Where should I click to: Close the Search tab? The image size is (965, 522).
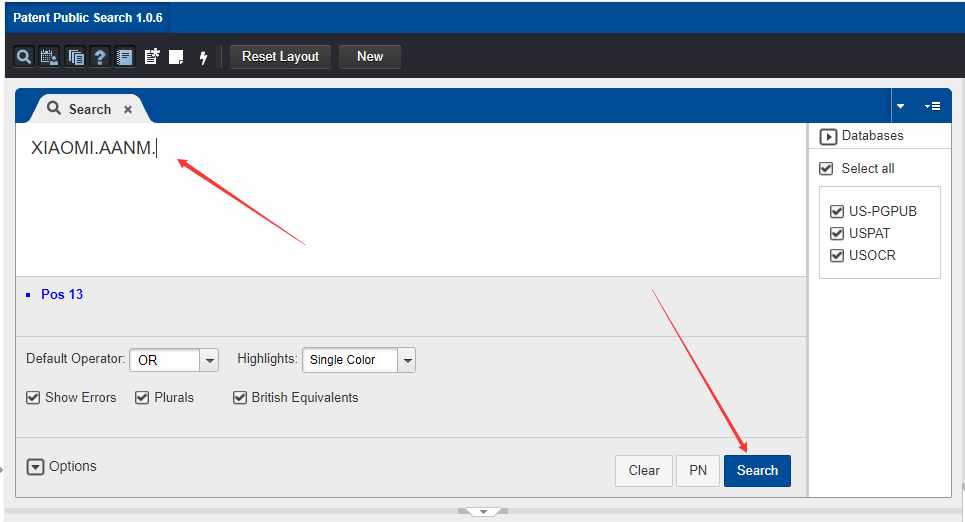[x=128, y=110]
